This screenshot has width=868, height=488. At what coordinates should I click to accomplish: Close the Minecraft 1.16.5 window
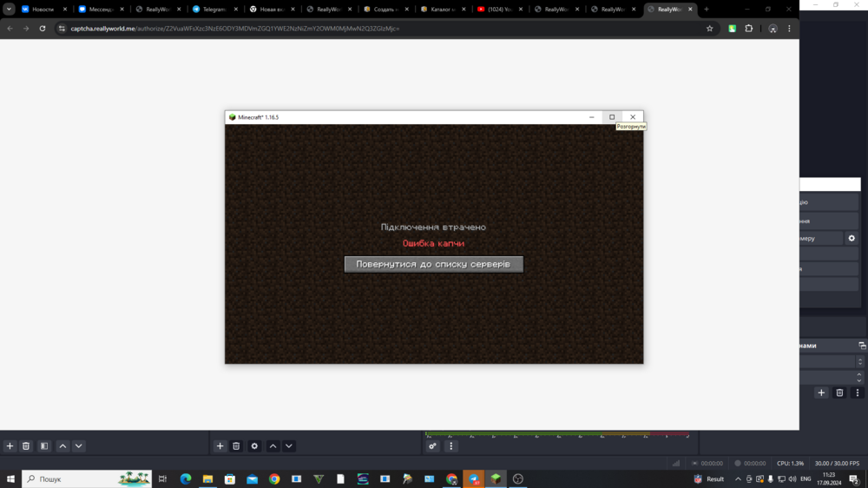pos(633,117)
